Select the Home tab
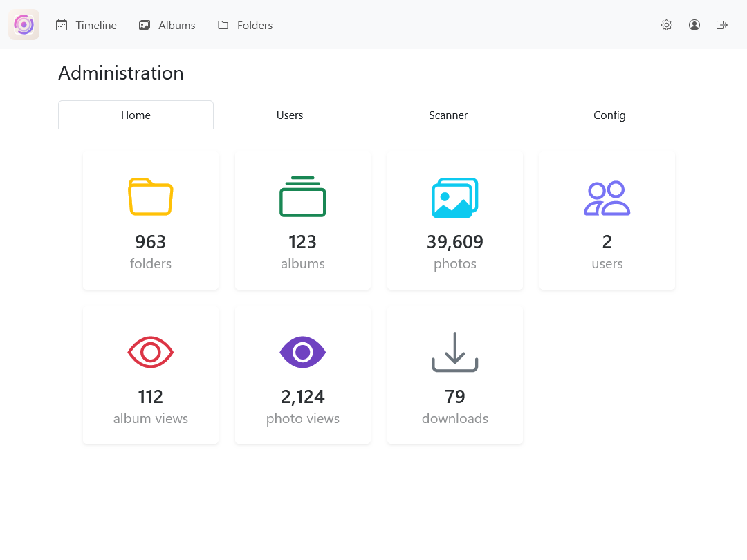The width and height of the screenshot is (747, 560). click(x=136, y=115)
